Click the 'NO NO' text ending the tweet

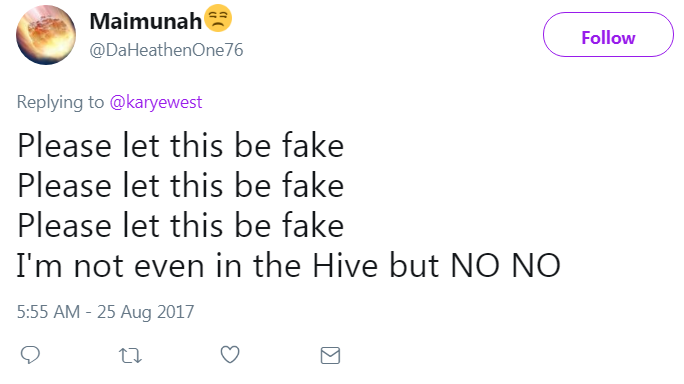click(x=506, y=265)
